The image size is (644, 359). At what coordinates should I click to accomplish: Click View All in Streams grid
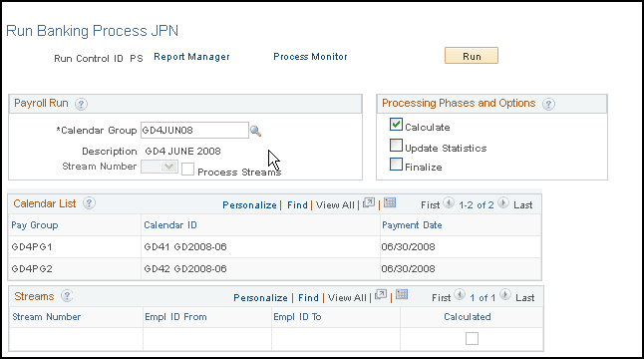click(347, 298)
